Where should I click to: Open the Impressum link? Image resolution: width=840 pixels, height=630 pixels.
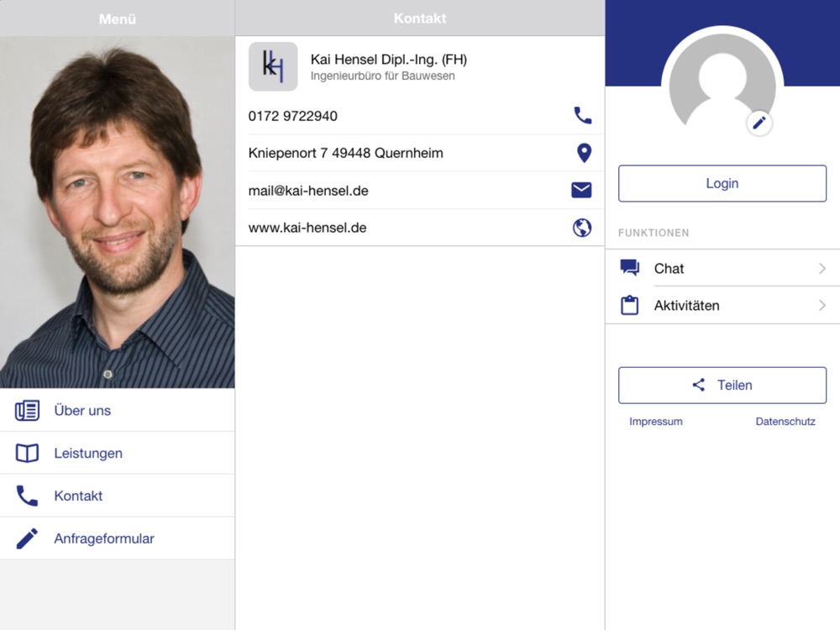pyautogui.click(x=655, y=422)
